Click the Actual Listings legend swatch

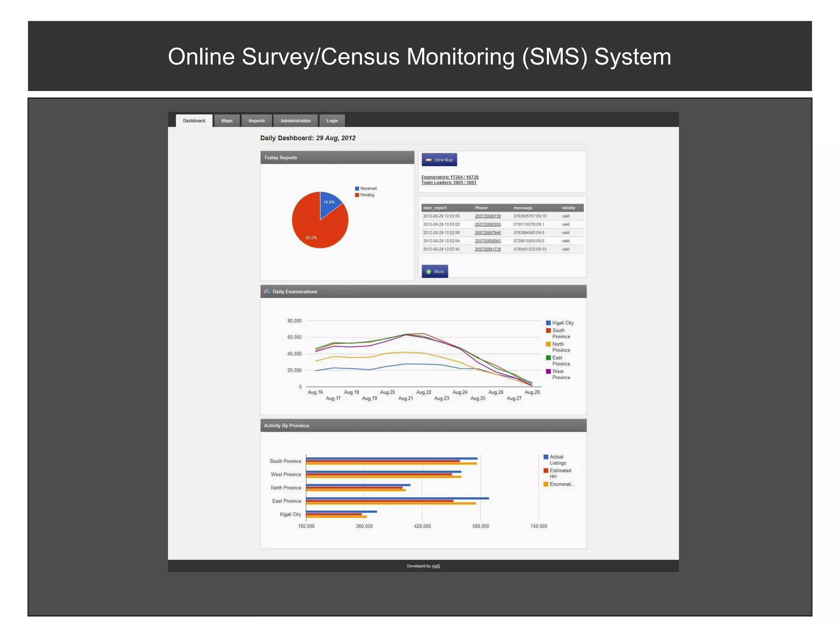546,457
